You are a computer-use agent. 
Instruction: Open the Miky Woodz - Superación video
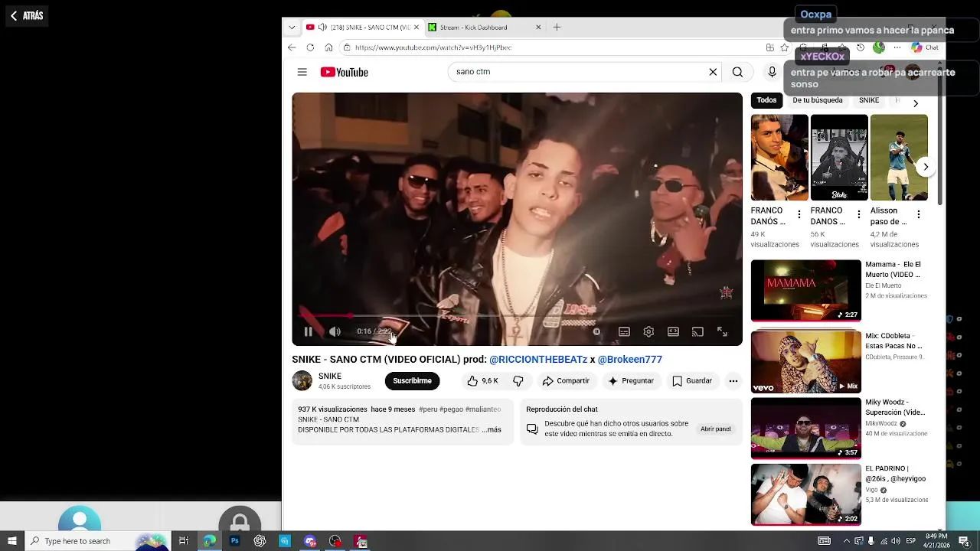coord(805,429)
